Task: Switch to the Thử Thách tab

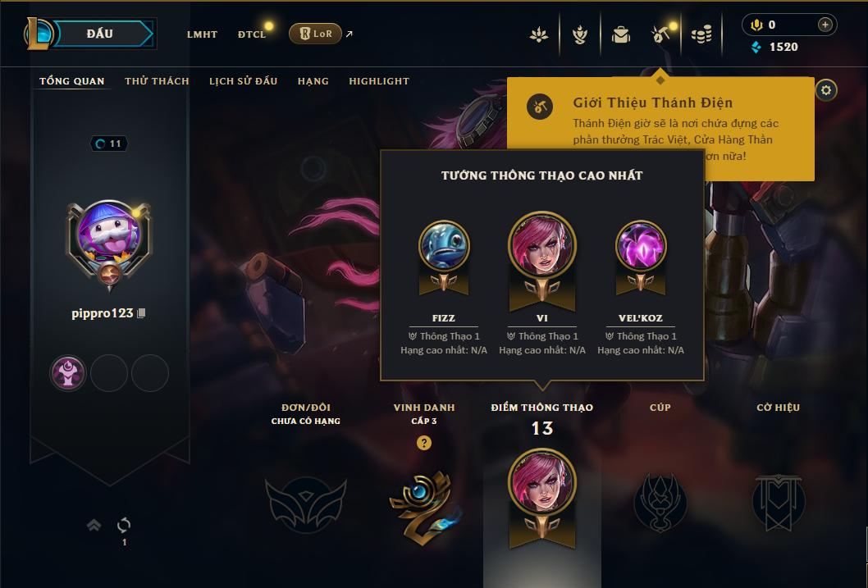Action: point(158,81)
